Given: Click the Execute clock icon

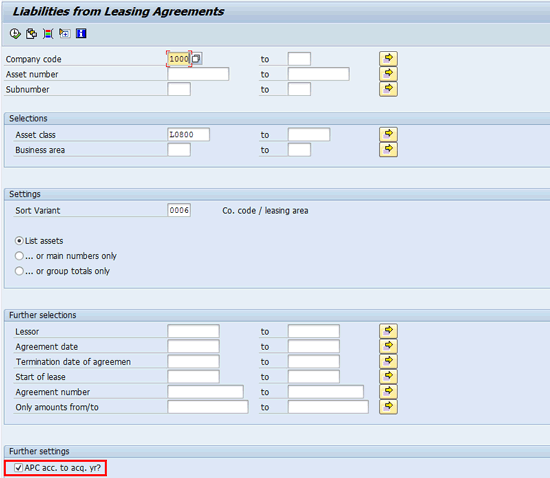Looking at the screenshot, I should [x=15, y=34].
